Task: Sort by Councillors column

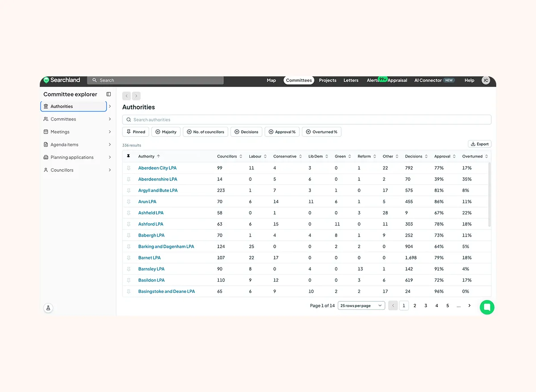Action: (x=230, y=156)
